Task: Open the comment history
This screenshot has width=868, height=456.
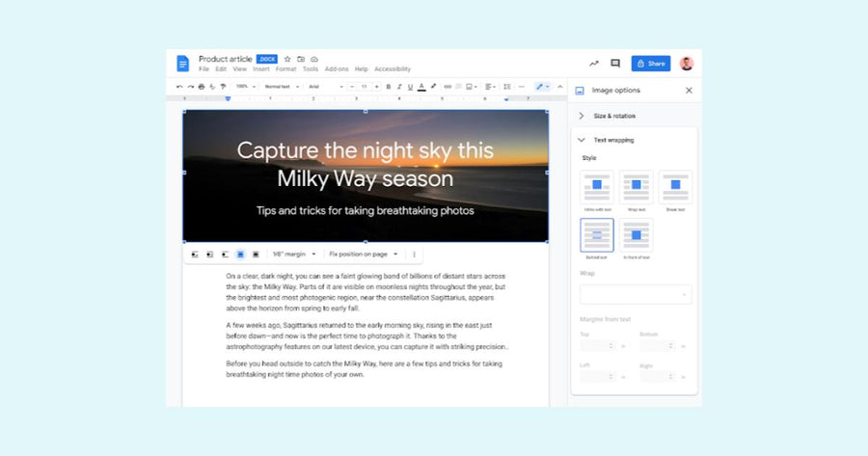Action: [x=615, y=64]
